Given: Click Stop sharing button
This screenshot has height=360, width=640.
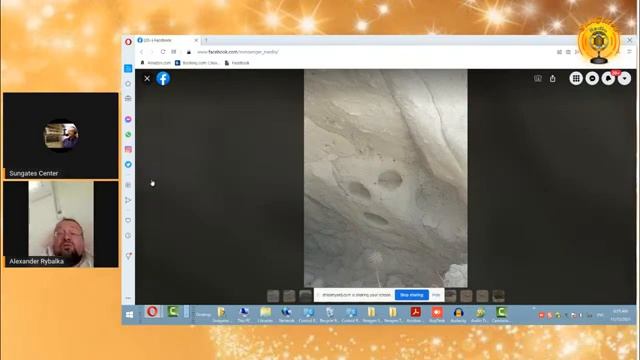Looking at the screenshot, I should pyautogui.click(x=412, y=295).
